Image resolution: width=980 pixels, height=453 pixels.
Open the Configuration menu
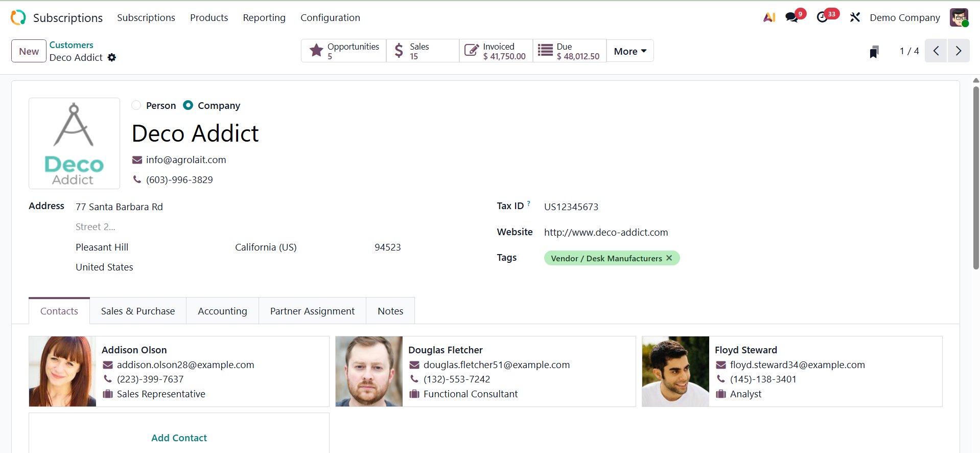click(330, 18)
